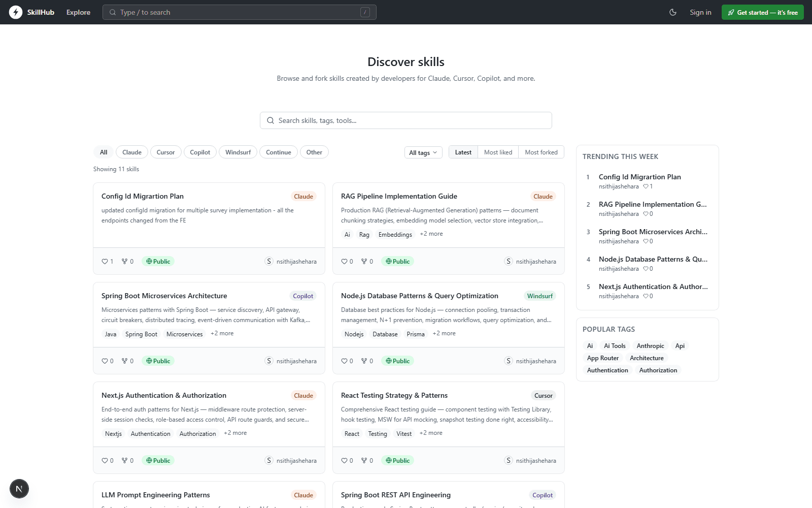The image size is (812, 508).
Task: Open LLM Prompt Engineering Patterns card title
Action: click(156, 495)
